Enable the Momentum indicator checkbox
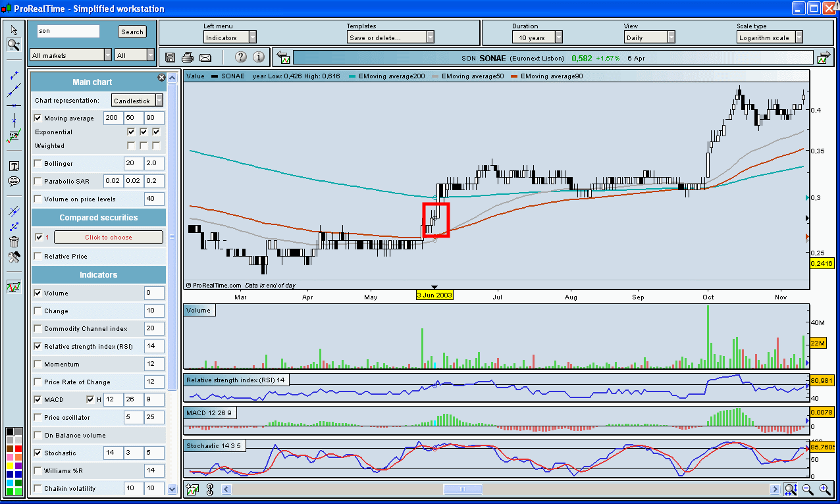 pyautogui.click(x=38, y=364)
